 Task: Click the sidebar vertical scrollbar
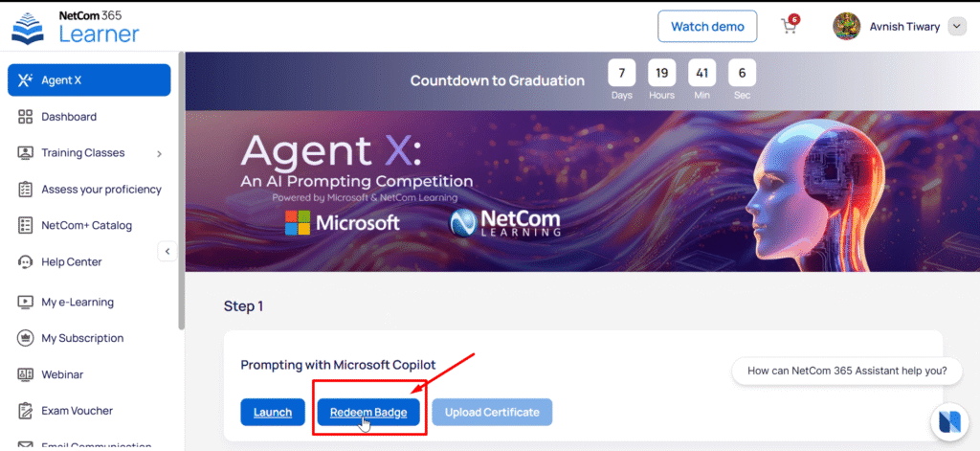181,191
